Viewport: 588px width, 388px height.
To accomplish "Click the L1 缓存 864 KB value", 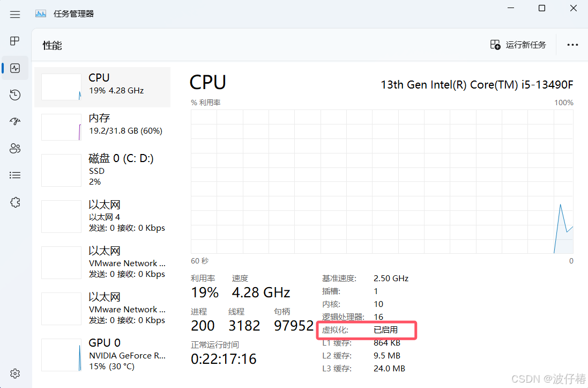I will (386, 342).
